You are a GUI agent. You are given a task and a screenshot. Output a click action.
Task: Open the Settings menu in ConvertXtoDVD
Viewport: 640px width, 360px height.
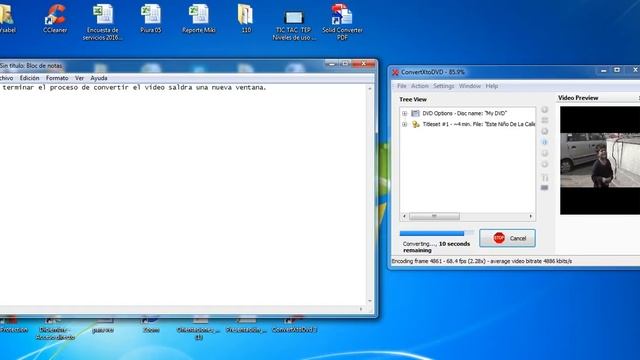444,86
